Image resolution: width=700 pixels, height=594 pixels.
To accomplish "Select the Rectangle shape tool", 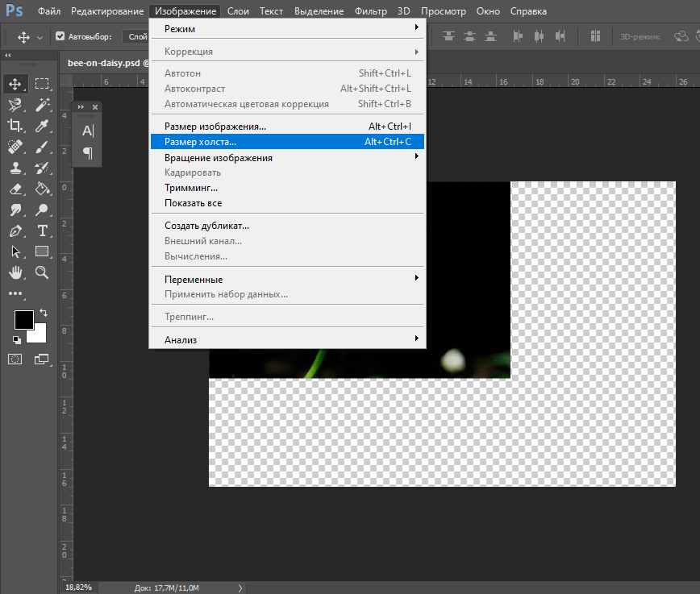I will [42, 251].
